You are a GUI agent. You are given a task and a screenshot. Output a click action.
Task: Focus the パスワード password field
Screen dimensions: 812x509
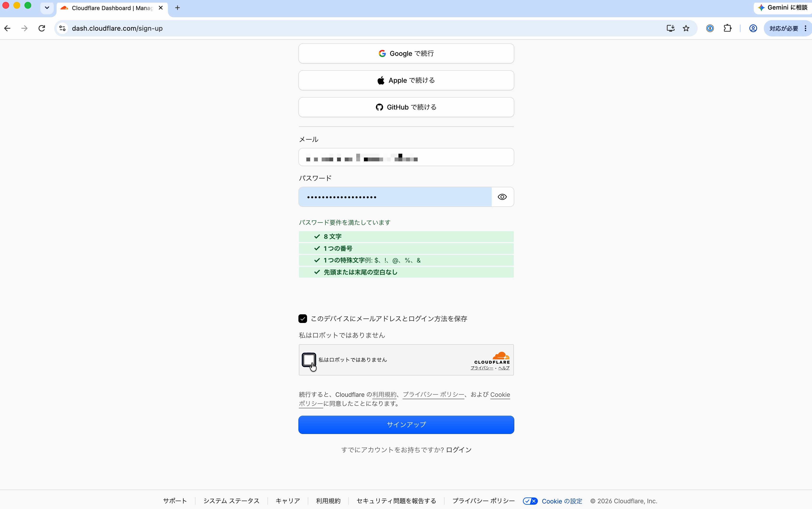click(395, 197)
